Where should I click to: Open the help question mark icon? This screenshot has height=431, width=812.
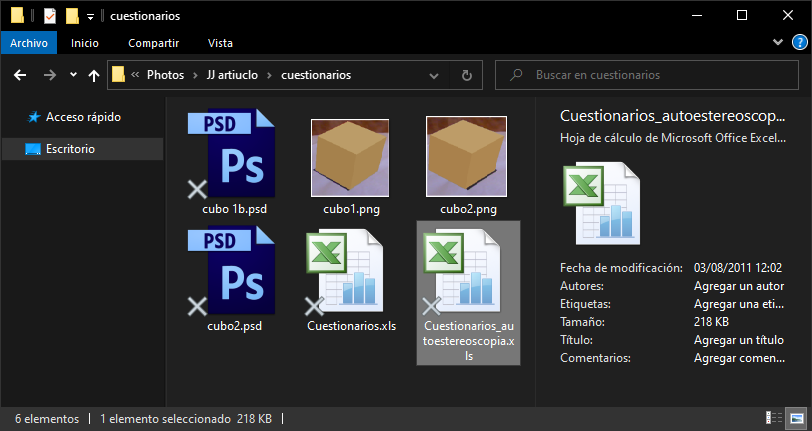tap(799, 43)
